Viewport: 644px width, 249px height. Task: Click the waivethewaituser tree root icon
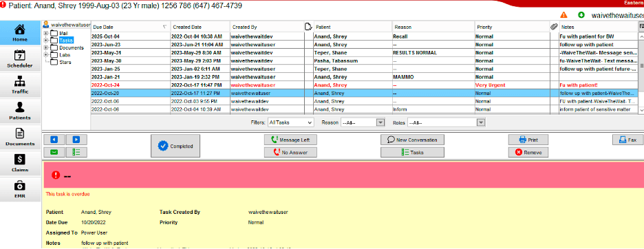pyautogui.click(x=46, y=24)
